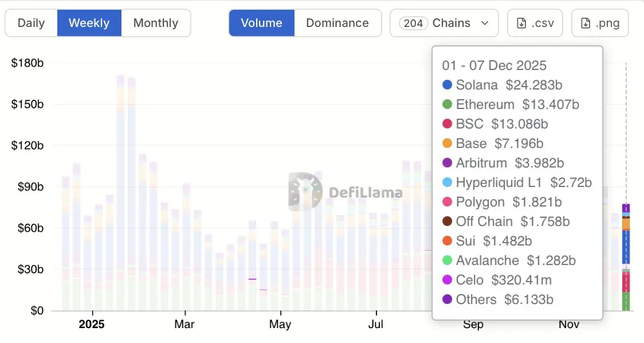Image resolution: width=644 pixels, height=343 pixels.
Task: Switch to the Daily tab
Action: 31,23
